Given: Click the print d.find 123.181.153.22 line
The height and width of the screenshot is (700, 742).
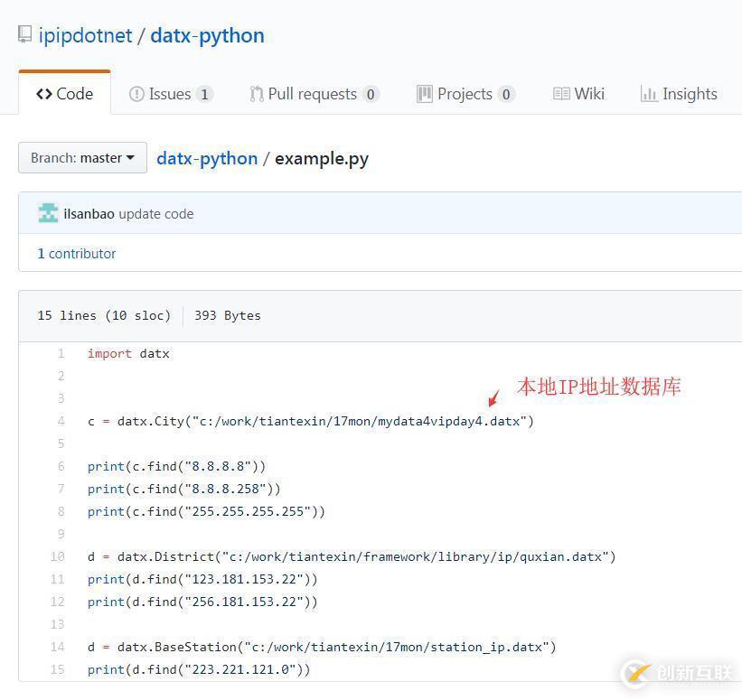Looking at the screenshot, I should tap(203, 579).
